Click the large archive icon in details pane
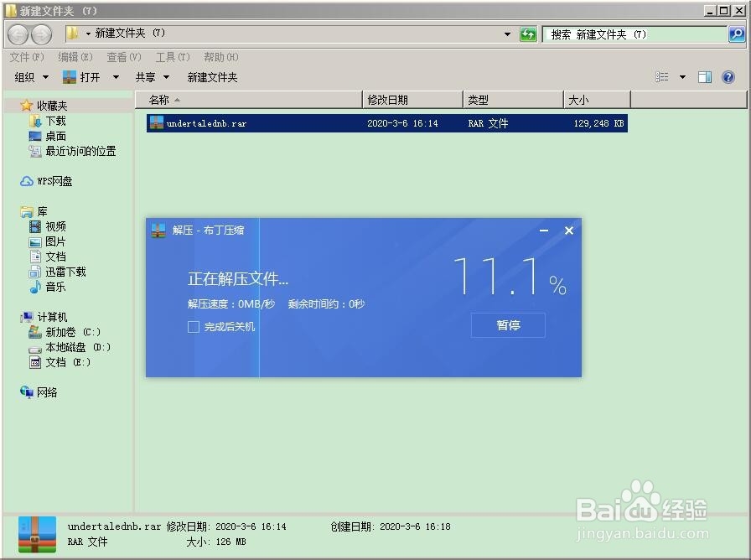 pos(38,534)
